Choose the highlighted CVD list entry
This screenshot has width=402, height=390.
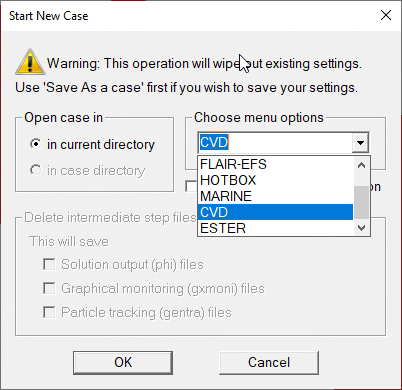tap(275, 212)
